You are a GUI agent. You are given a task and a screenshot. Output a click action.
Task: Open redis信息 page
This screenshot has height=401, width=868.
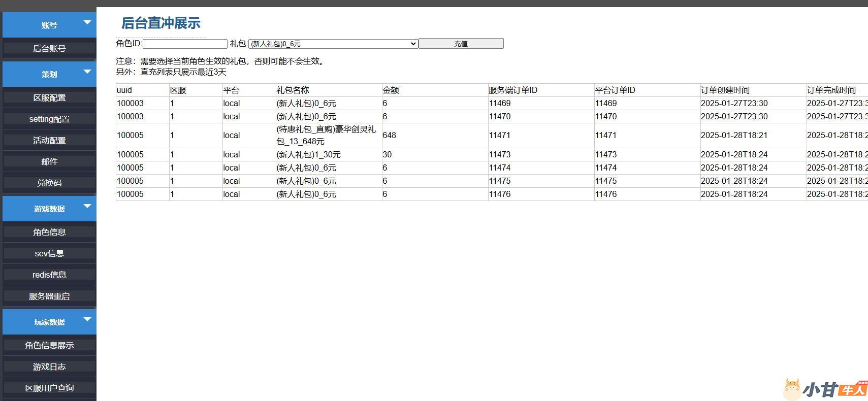pyautogui.click(x=49, y=275)
